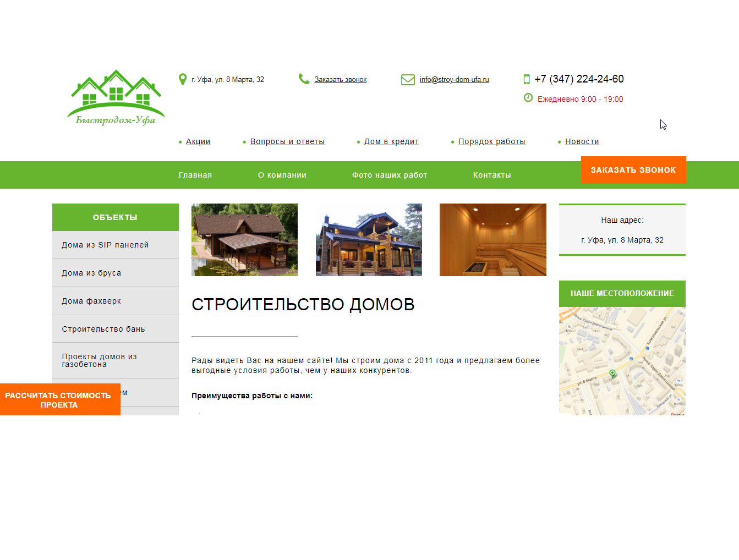Click the green map pin address icon

point(183,79)
